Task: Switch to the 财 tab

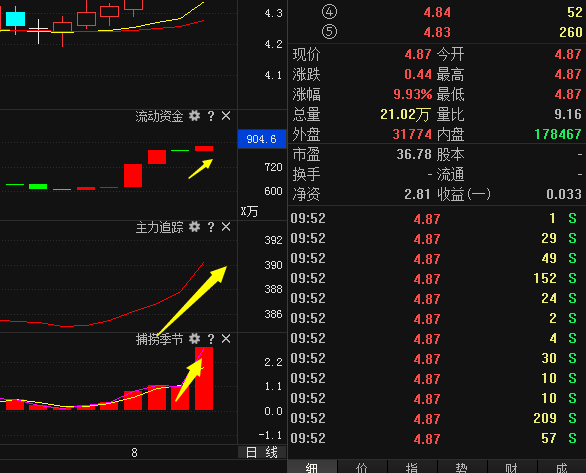Action: click(x=512, y=467)
